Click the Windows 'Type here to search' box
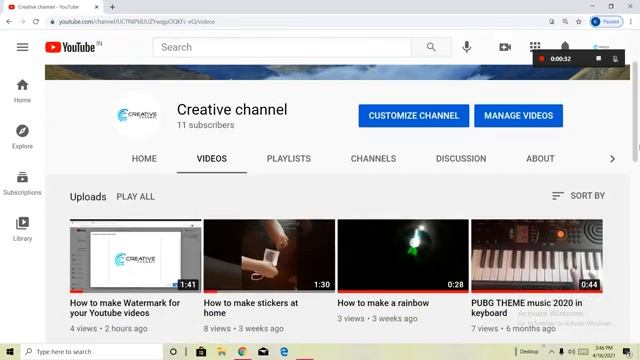Image resolution: width=640 pixels, height=360 pixels. [91, 351]
